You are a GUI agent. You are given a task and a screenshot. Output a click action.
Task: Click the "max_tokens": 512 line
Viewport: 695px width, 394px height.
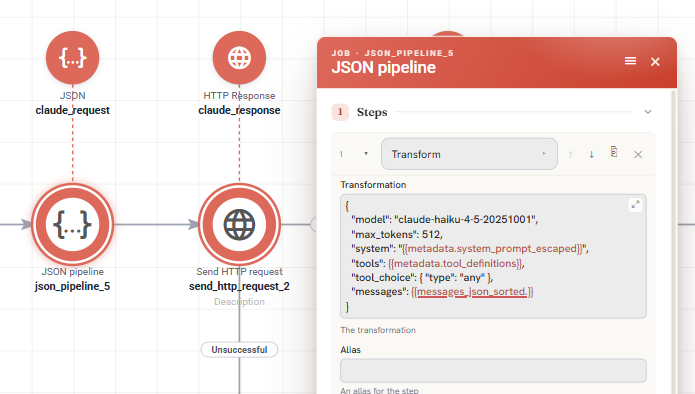click(397, 234)
